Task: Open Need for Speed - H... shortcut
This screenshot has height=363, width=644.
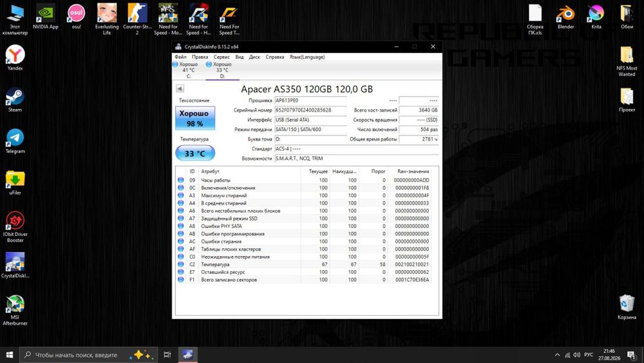Action: coord(198,19)
